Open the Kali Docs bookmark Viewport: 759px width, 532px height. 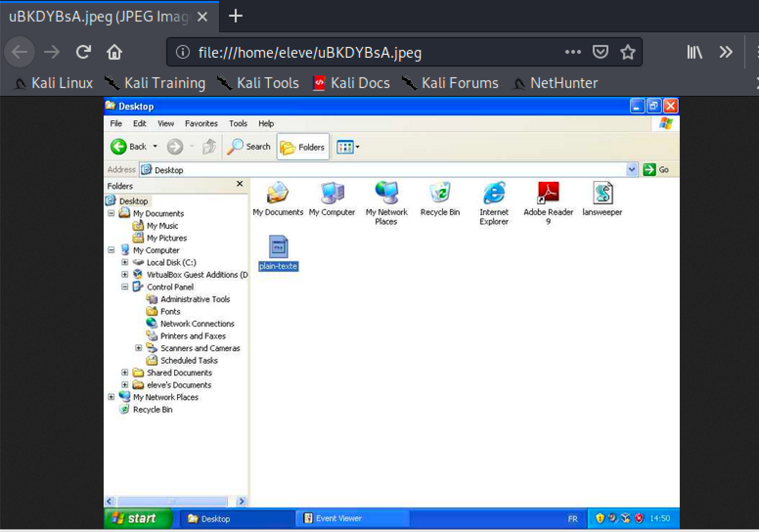point(352,83)
